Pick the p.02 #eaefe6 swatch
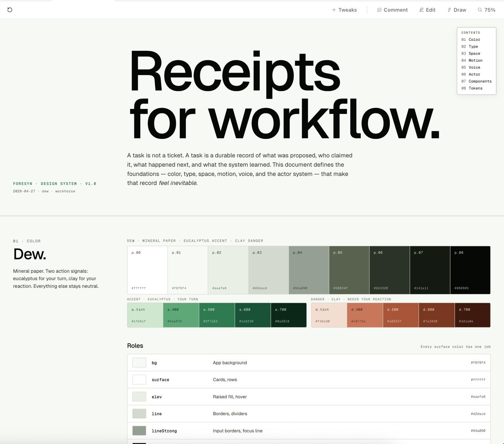The image size is (504, 444). coord(228,270)
